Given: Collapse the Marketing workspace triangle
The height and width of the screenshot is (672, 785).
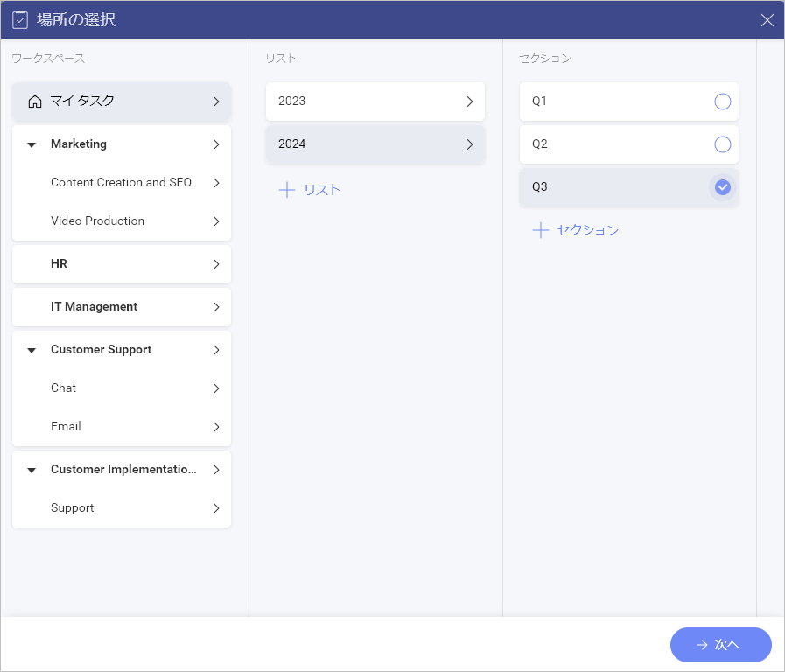Looking at the screenshot, I should (32, 145).
